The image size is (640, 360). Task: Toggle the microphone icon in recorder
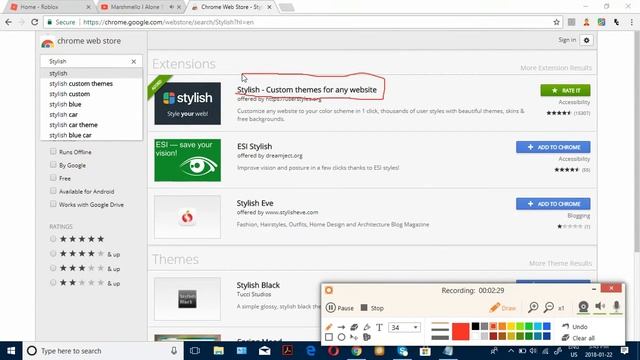(x=616, y=306)
